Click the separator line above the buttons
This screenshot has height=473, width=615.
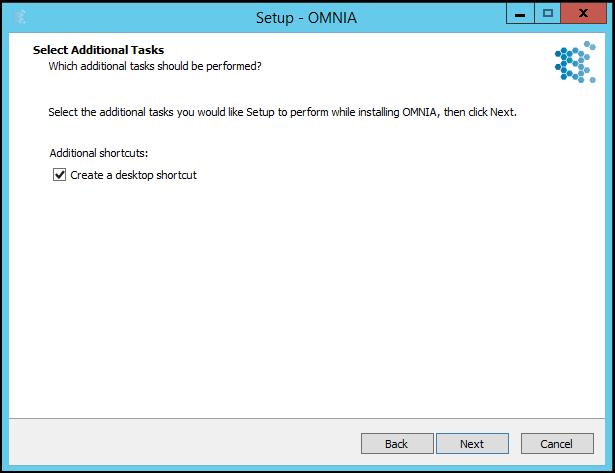(x=307, y=418)
